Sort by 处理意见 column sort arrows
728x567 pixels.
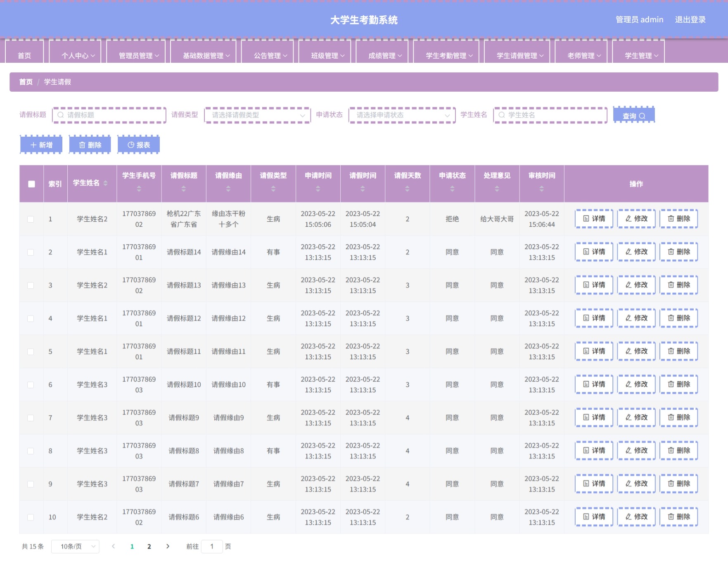497,189
